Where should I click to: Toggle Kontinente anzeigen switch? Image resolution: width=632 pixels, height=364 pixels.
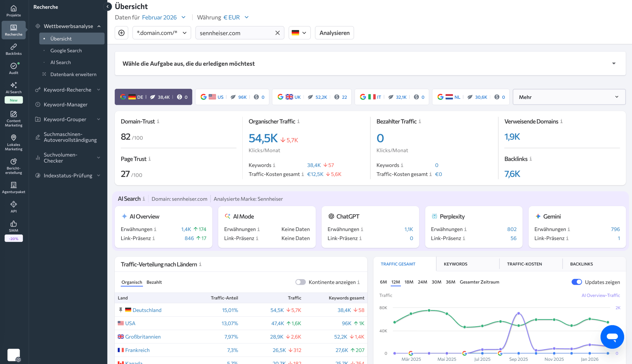click(300, 282)
